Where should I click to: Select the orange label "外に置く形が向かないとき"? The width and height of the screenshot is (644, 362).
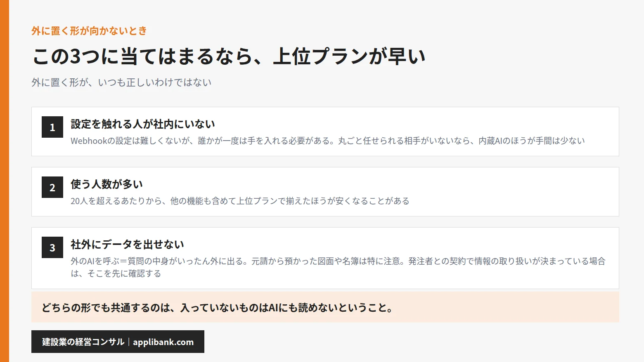(x=89, y=31)
